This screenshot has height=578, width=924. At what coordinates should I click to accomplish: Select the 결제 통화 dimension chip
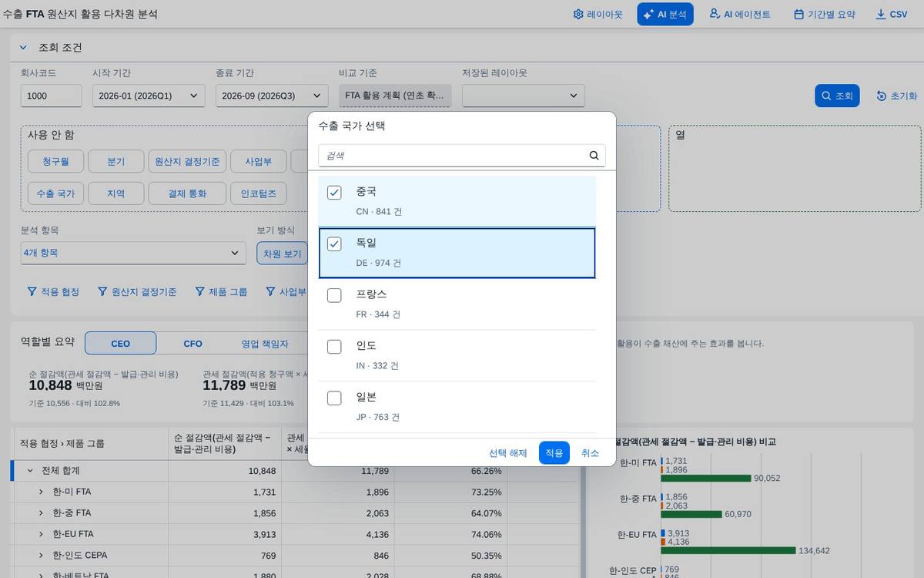pos(187,193)
